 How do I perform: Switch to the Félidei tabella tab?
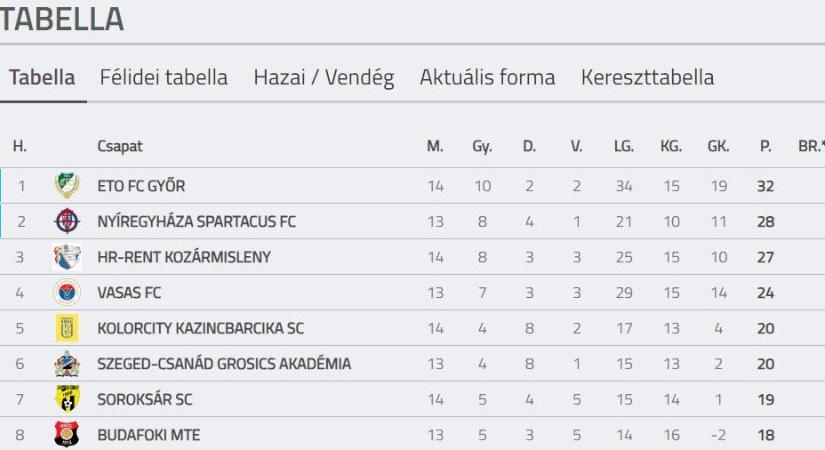[x=164, y=77]
